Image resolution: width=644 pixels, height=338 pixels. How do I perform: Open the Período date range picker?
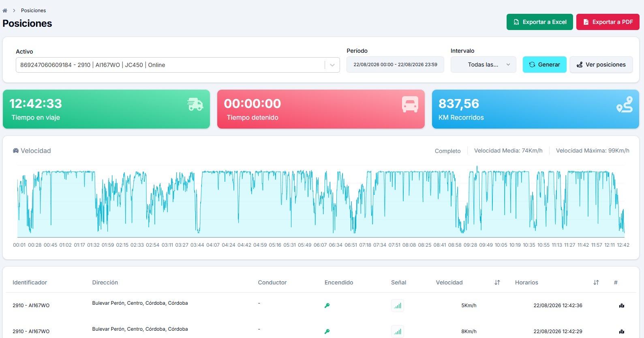pos(395,65)
